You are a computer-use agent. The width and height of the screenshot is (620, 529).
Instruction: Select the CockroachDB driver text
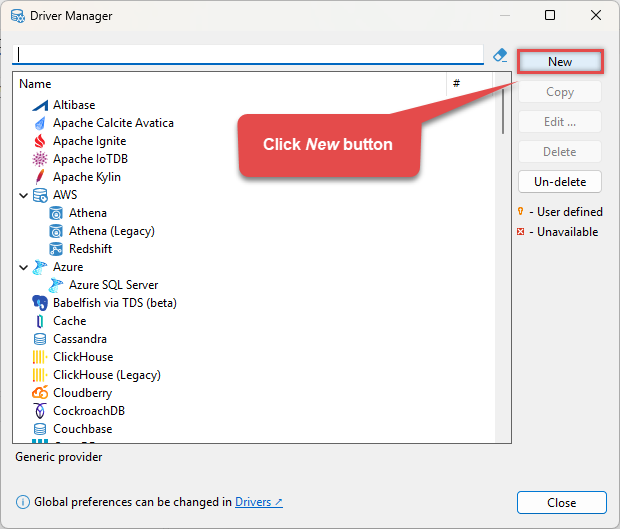(89, 411)
